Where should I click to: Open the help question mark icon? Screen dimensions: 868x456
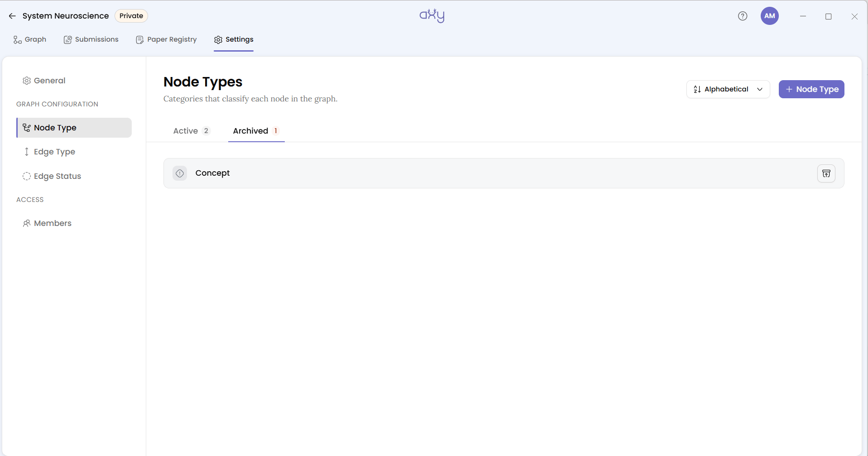(x=743, y=16)
